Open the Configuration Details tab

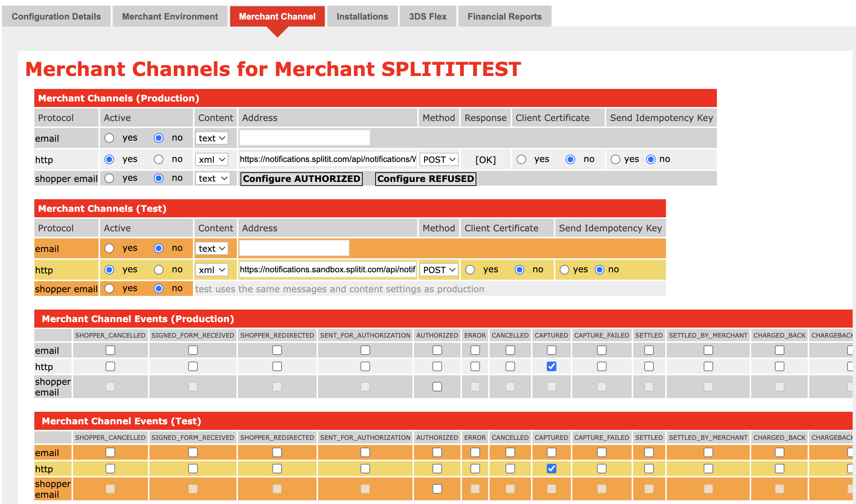56,16
